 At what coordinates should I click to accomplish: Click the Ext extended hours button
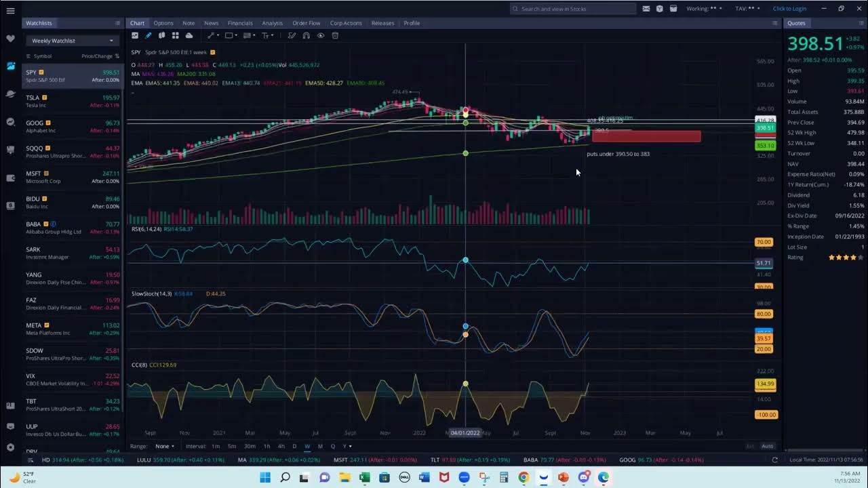point(750,446)
